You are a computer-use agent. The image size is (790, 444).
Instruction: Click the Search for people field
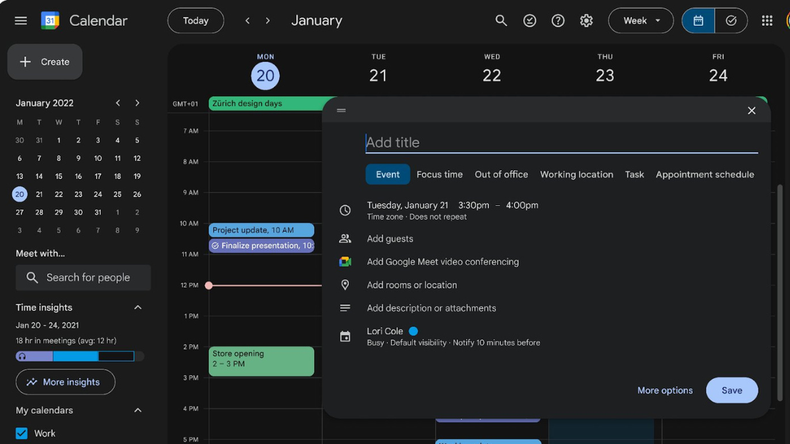pyautogui.click(x=83, y=278)
